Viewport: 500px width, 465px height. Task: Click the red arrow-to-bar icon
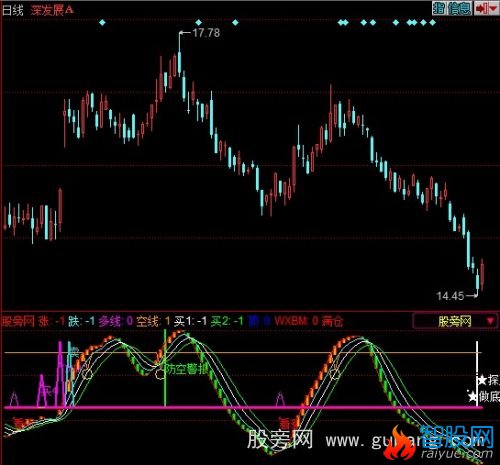click(480, 8)
